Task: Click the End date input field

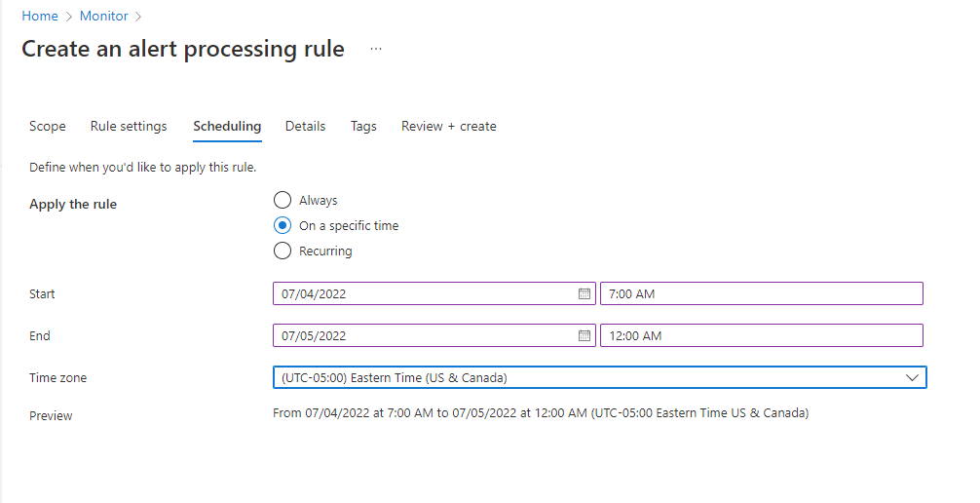Action: pos(424,335)
